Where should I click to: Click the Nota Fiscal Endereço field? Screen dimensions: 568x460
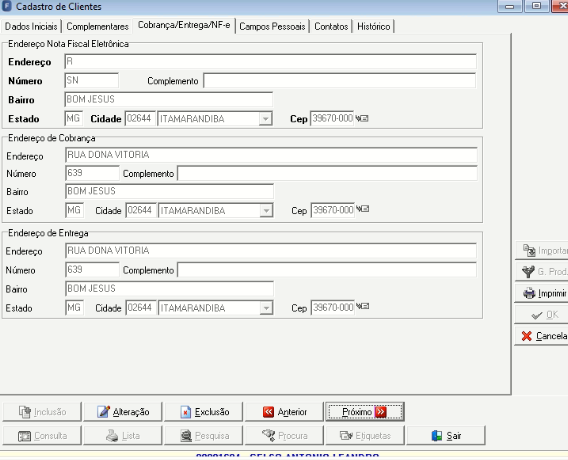click(270, 61)
